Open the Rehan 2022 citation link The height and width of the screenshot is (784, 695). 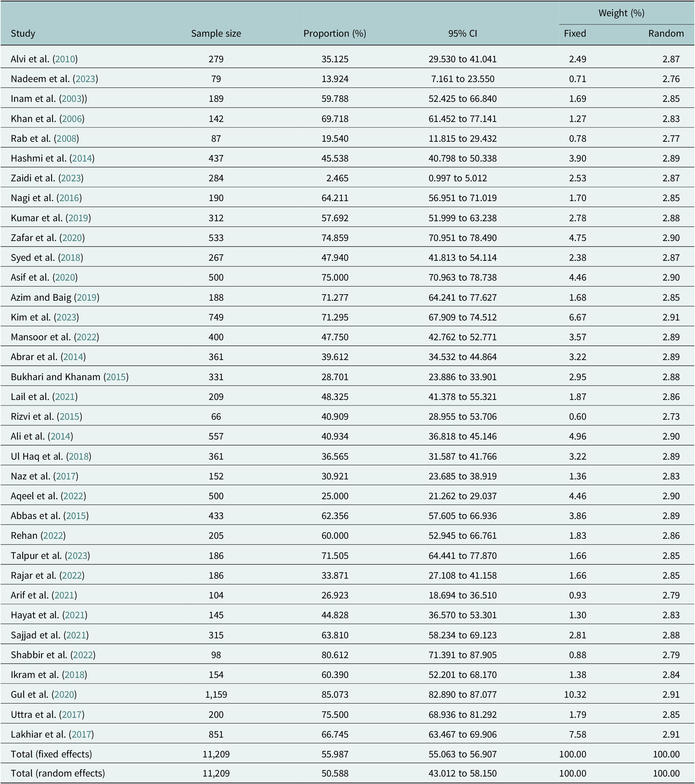point(53,536)
